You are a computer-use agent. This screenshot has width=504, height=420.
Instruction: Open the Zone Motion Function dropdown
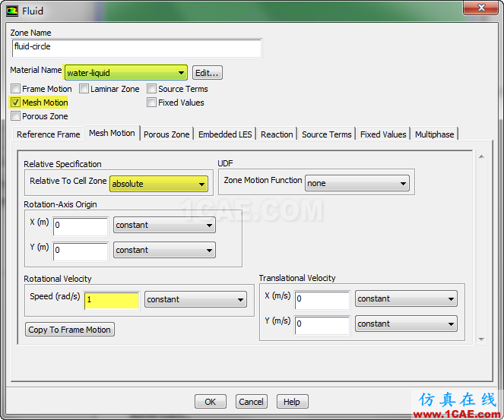pos(357,183)
